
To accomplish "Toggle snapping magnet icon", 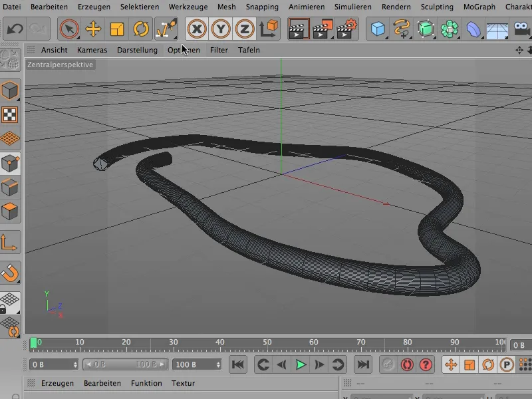I will point(10,273).
